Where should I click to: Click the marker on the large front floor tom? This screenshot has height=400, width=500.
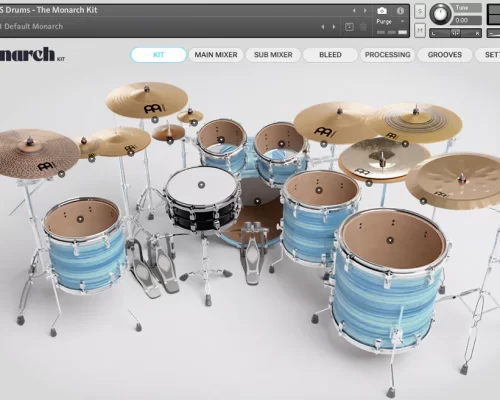[x=390, y=240]
